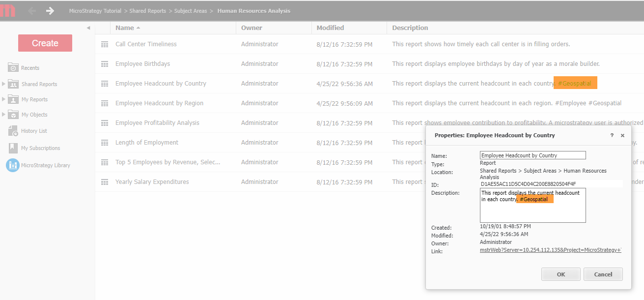Click the My Objects cube icon
The width and height of the screenshot is (644, 300).
coord(12,114)
